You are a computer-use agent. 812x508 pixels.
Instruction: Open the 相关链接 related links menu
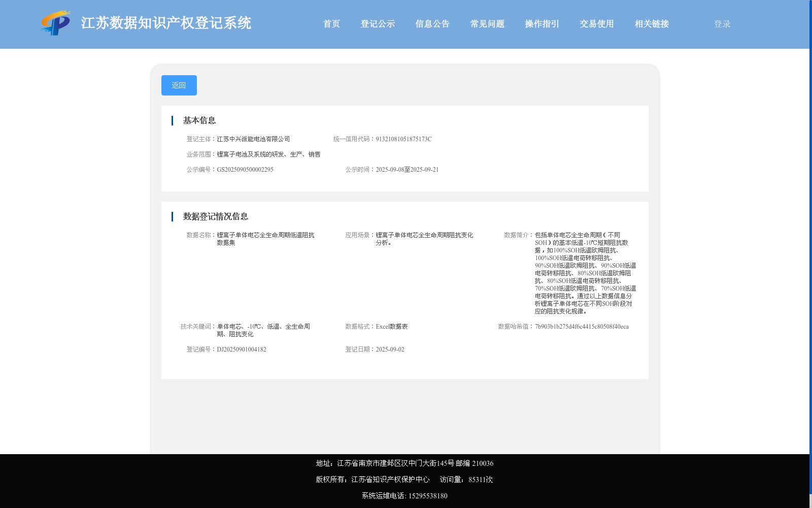pos(651,23)
